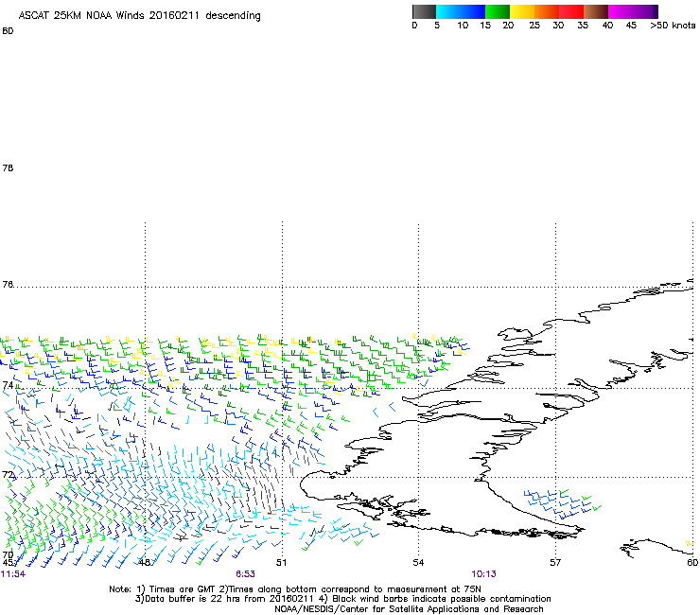Click the brown 35–40 knots legend segment
This screenshot has height=615, width=700.
click(596, 11)
